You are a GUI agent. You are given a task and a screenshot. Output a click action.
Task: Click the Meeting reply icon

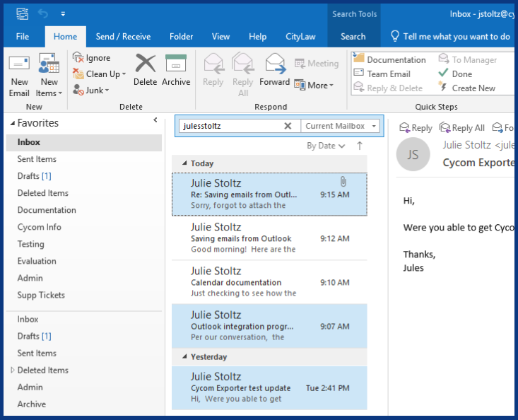[x=300, y=63]
